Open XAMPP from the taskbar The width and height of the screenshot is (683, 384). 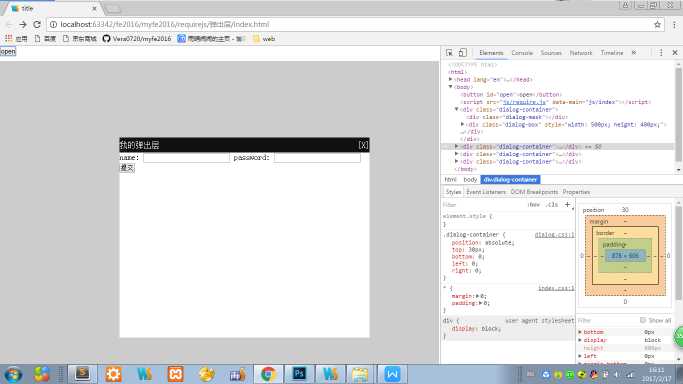(176, 374)
